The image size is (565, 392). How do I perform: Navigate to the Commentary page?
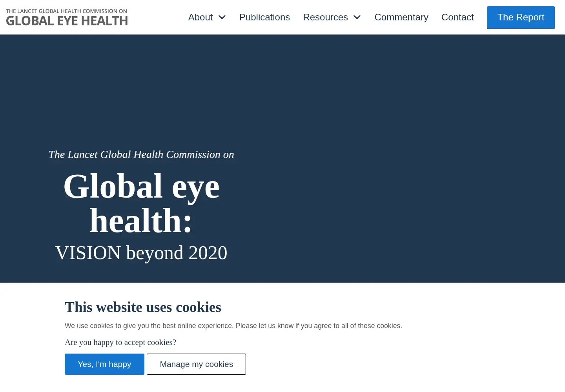point(401,17)
